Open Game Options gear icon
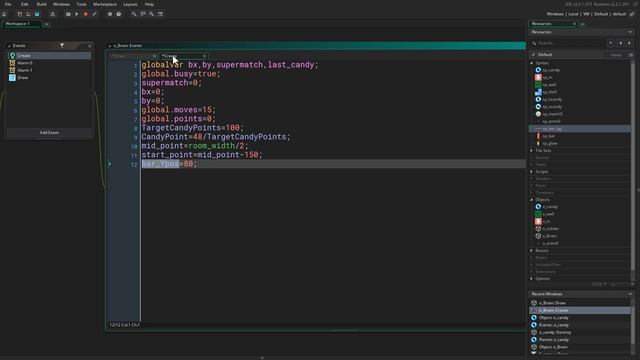This screenshot has height=360, width=640. (110, 14)
